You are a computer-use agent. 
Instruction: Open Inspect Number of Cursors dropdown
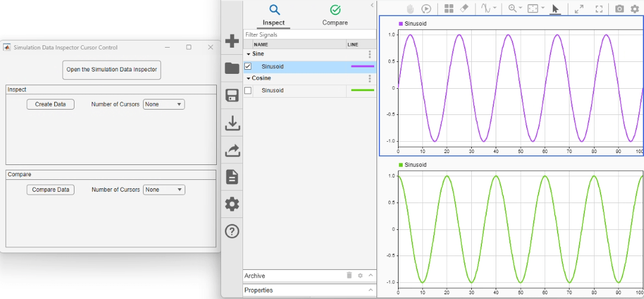(164, 104)
